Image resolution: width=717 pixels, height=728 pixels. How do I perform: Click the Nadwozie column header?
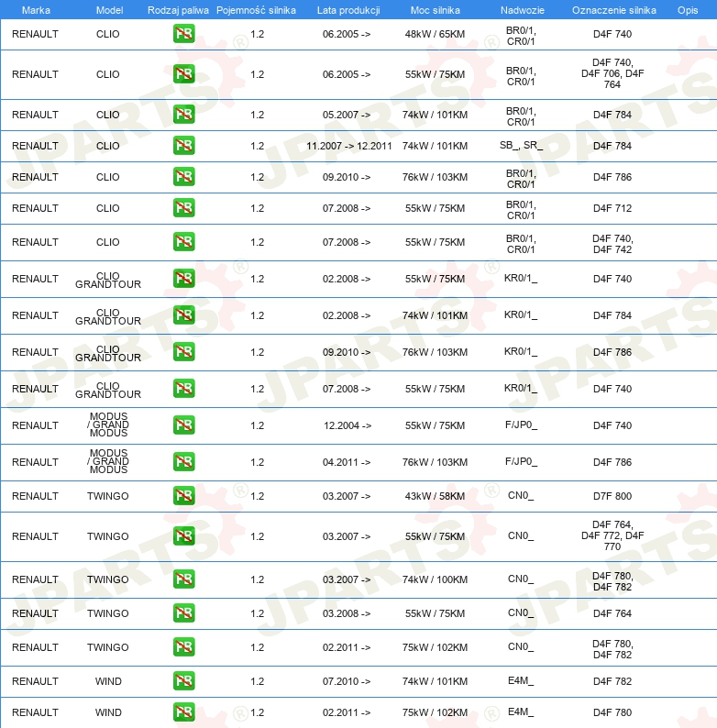tap(522, 10)
